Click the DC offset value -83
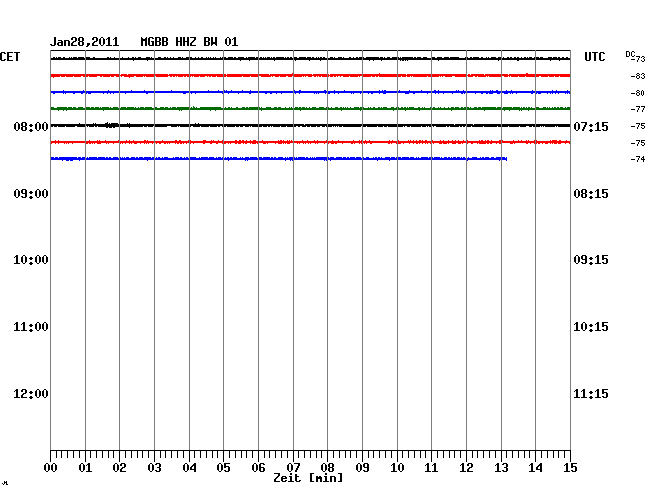 (638, 76)
